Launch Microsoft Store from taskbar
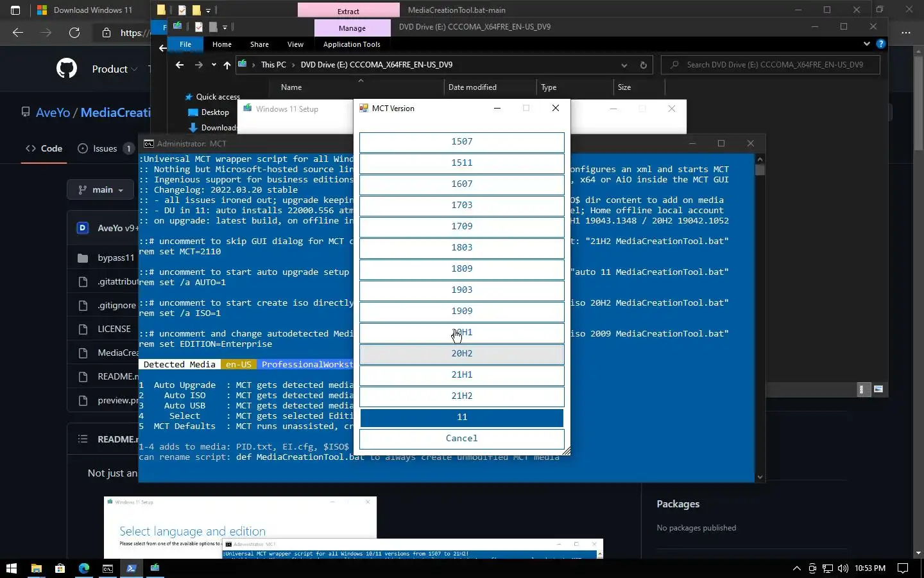This screenshot has height=578, width=924. 60,568
